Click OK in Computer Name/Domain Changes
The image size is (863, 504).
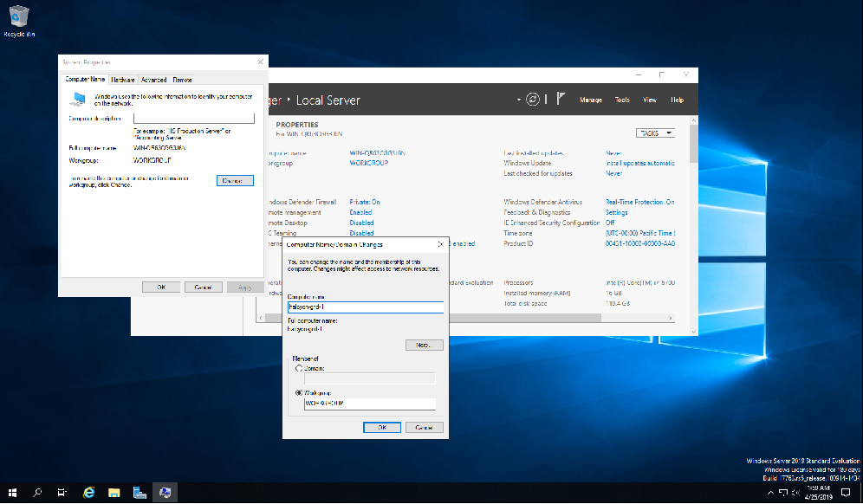click(382, 428)
